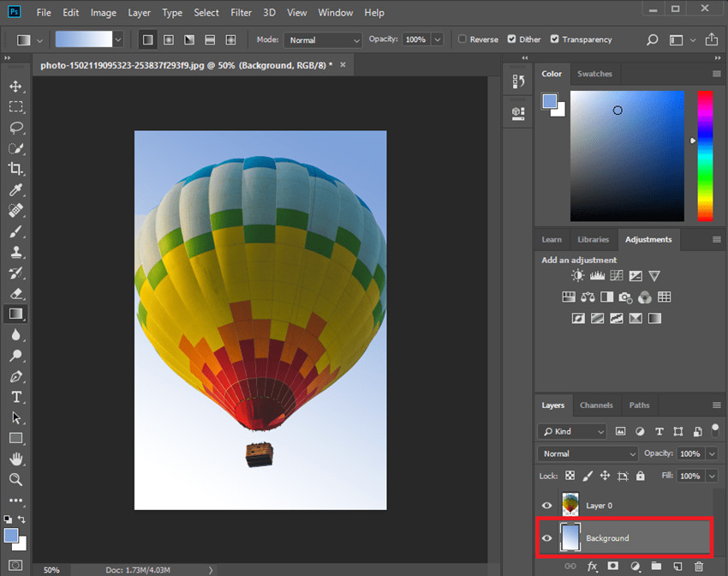Screen dimensions: 728x576
Task: Open the Kind filter dropdown in Layers panel
Action: (x=571, y=431)
